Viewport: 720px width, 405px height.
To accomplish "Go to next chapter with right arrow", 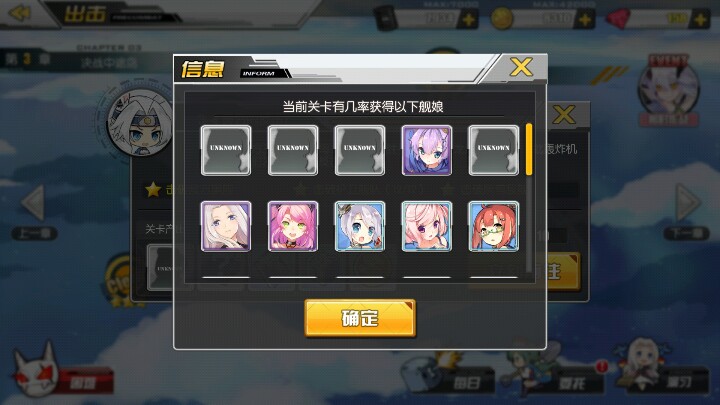I will click(x=687, y=202).
